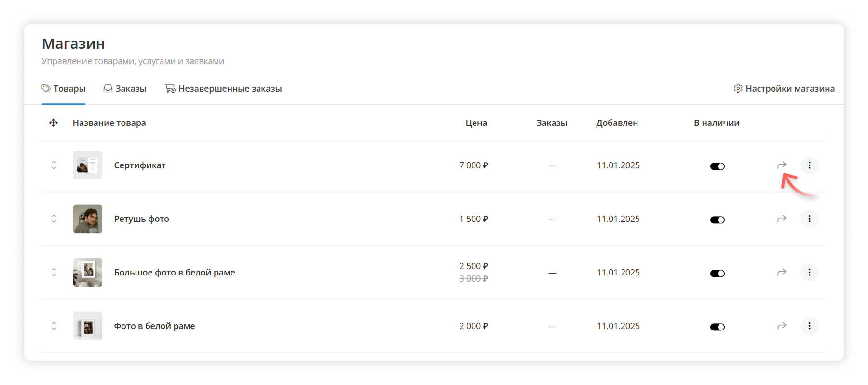Disable in-stock toggle for Ретушь фото

[717, 220]
